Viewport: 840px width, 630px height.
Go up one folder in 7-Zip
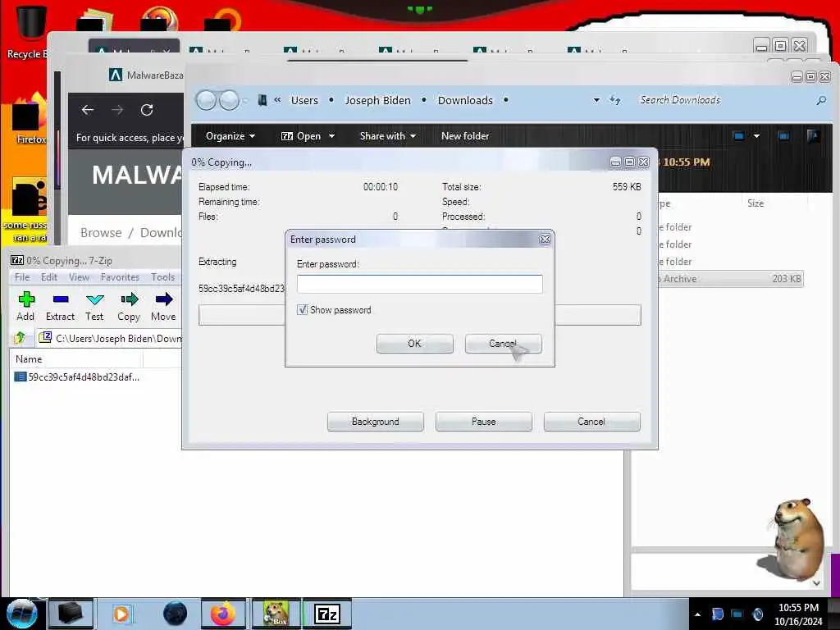click(x=21, y=338)
